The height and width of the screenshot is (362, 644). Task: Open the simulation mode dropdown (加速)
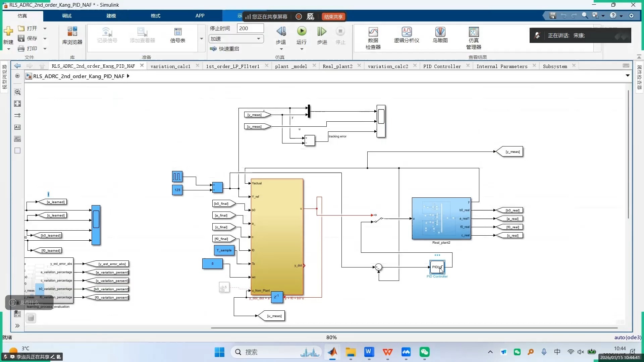tap(236, 39)
